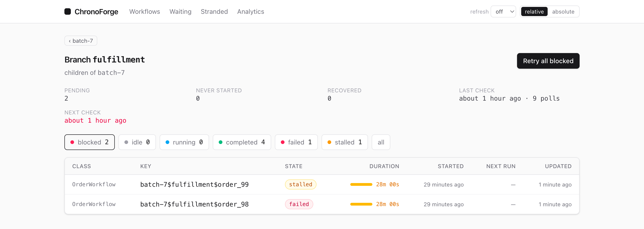644x229 pixels.
Task: Click Retry all blocked button
Action: click(x=548, y=61)
